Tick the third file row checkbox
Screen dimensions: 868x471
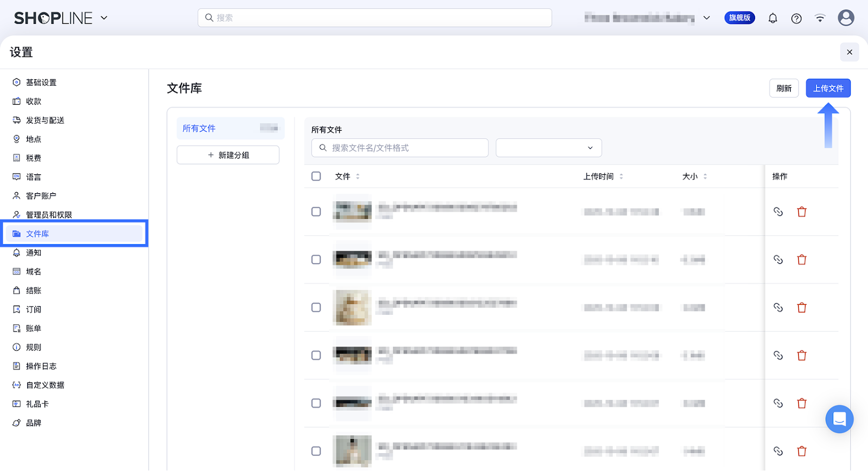pos(316,307)
